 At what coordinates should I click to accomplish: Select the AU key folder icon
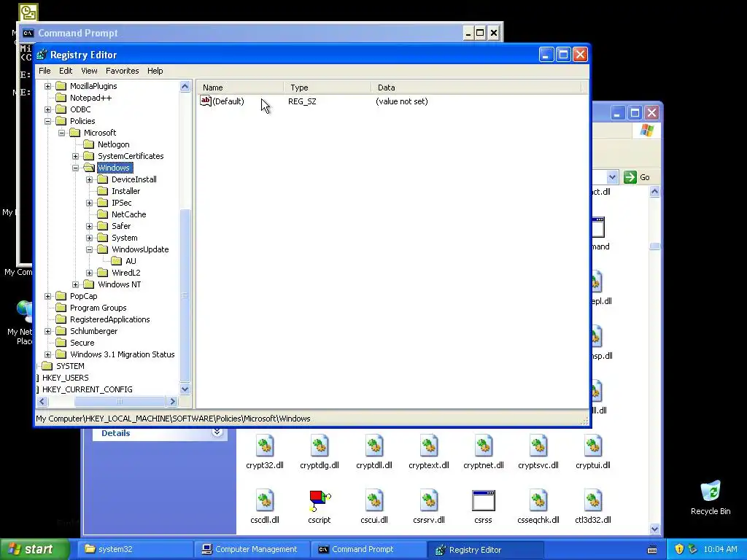coord(116,261)
